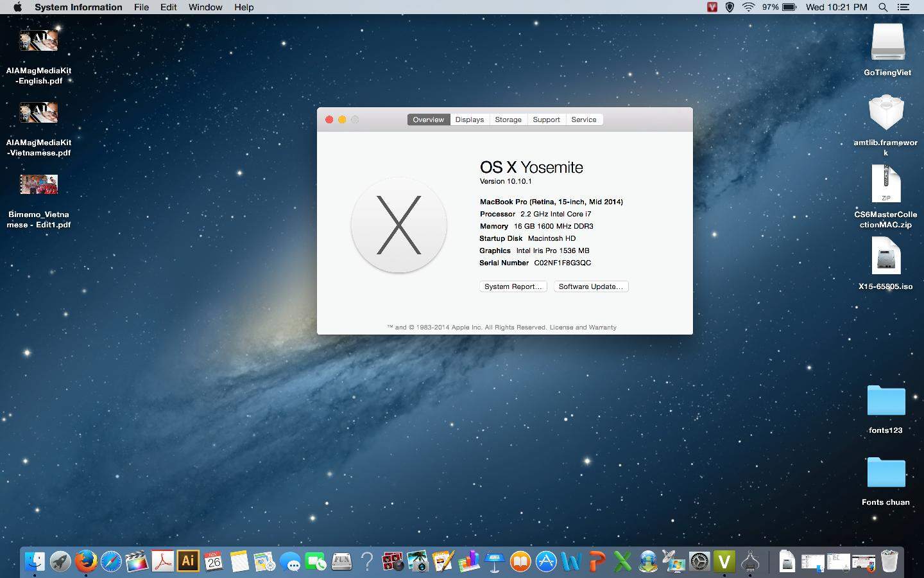Select the amtlib.framework file on desktop
Viewport: 924px width, 578px height.
(886, 126)
